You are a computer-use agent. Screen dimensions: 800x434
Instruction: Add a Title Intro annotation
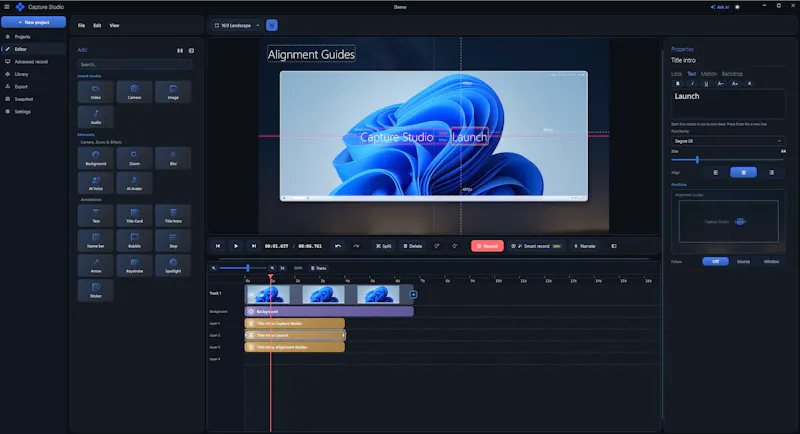(x=173, y=216)
